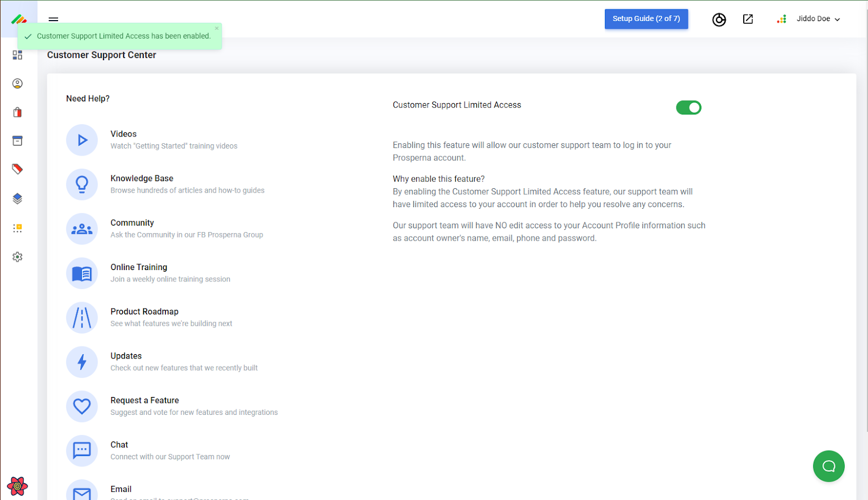Open the layers stack sidebar icon
This screenshot has height=500, width=868.
point(17,198)
